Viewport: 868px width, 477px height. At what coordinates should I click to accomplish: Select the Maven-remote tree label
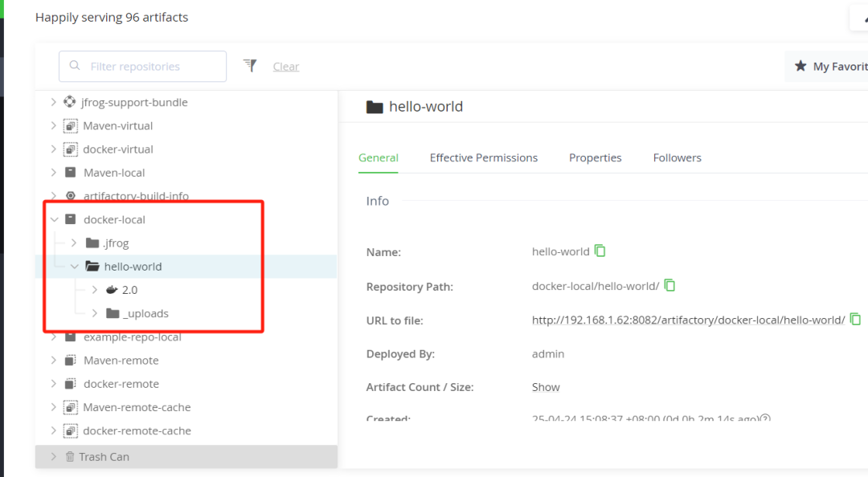(x=121, y=361)
